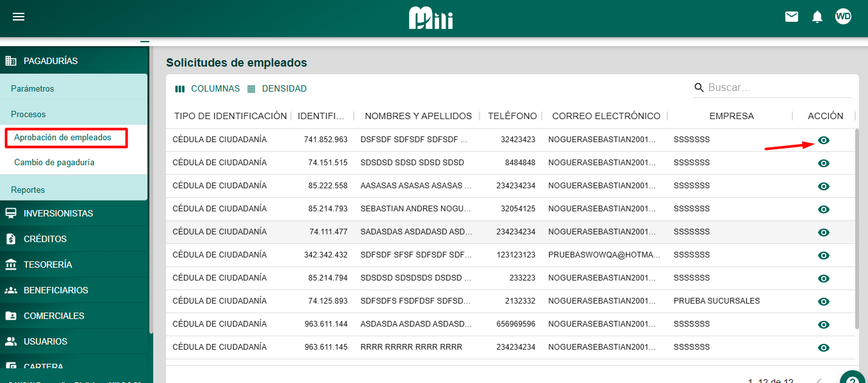This screenshot has height=383, width=868.
Task: View details for identification 741.852.963
Action: click(824, 140)
